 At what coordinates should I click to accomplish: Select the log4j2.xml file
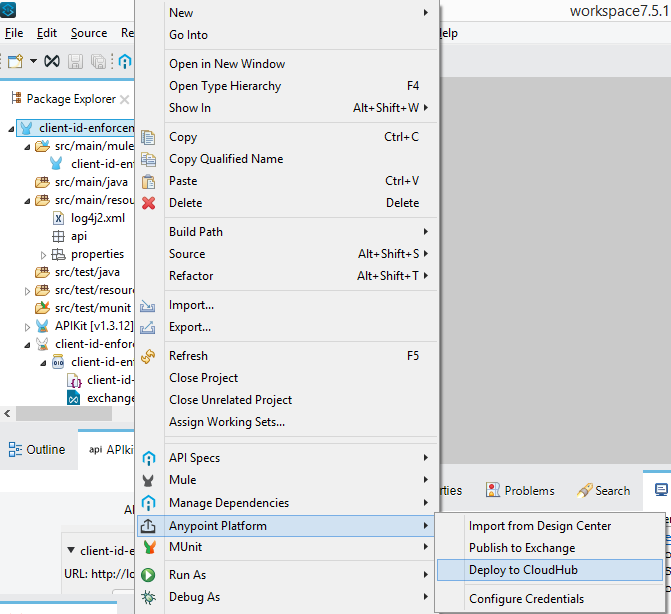click(x=98, y=218)
